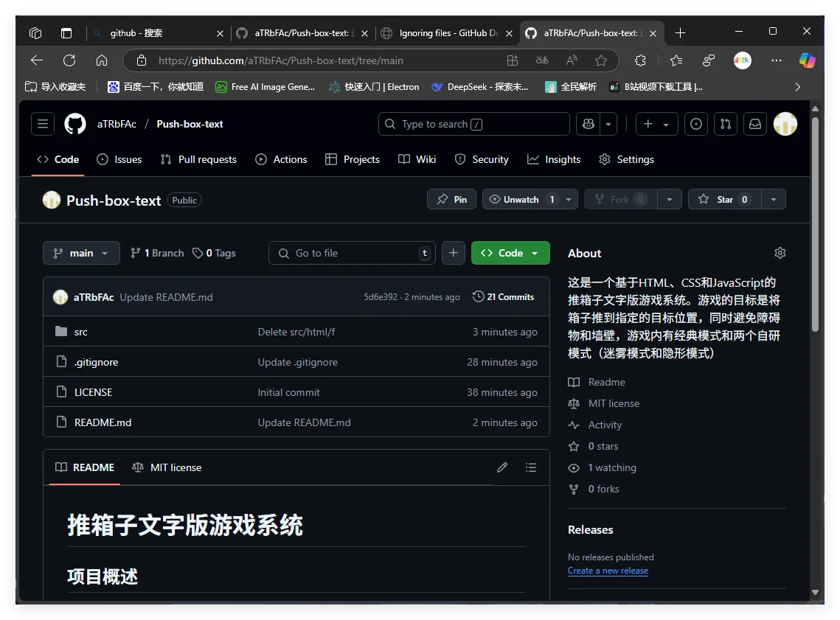The image size is (840, 620).
Task: Open the About section settings gear
Action: pos(780,253)
